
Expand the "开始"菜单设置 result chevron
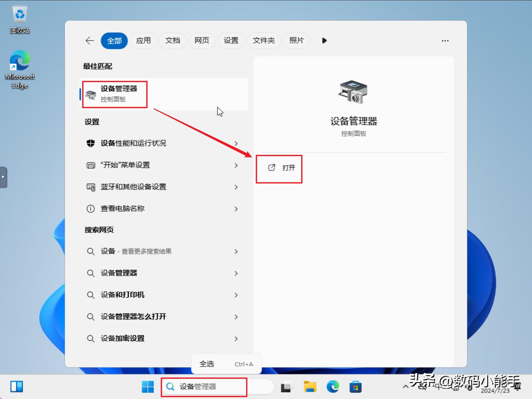pyautogui.click(x=236, y=165)
